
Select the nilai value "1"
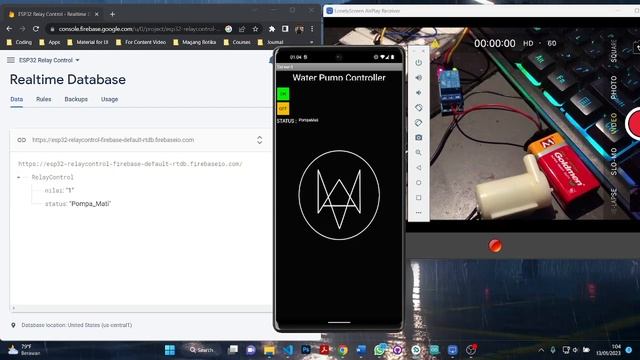click(70, 191)
